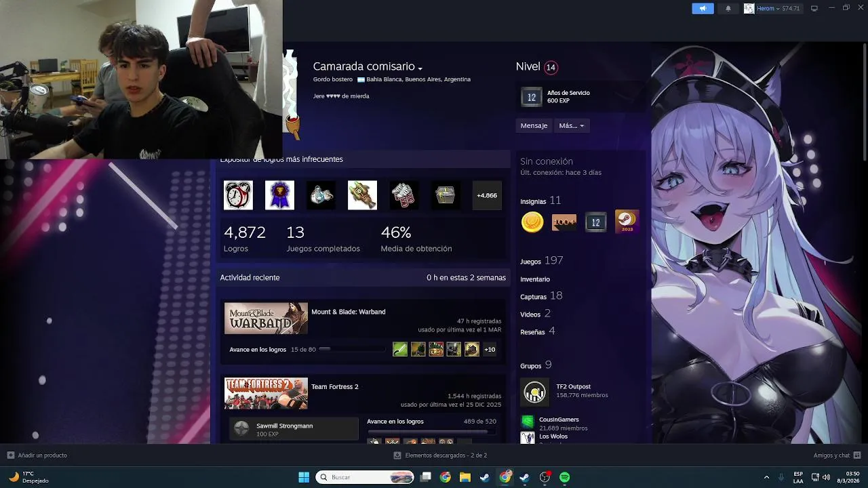Show the +10 more Warband achievements
The height and width of the screenshot is (488, 868).
(x=490, y=349)
